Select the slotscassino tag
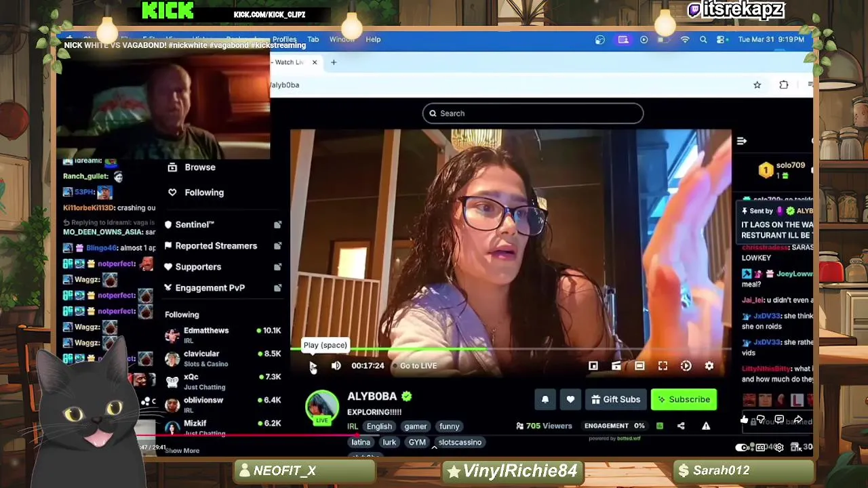This screenshot has width=868, height=488. 460,442
